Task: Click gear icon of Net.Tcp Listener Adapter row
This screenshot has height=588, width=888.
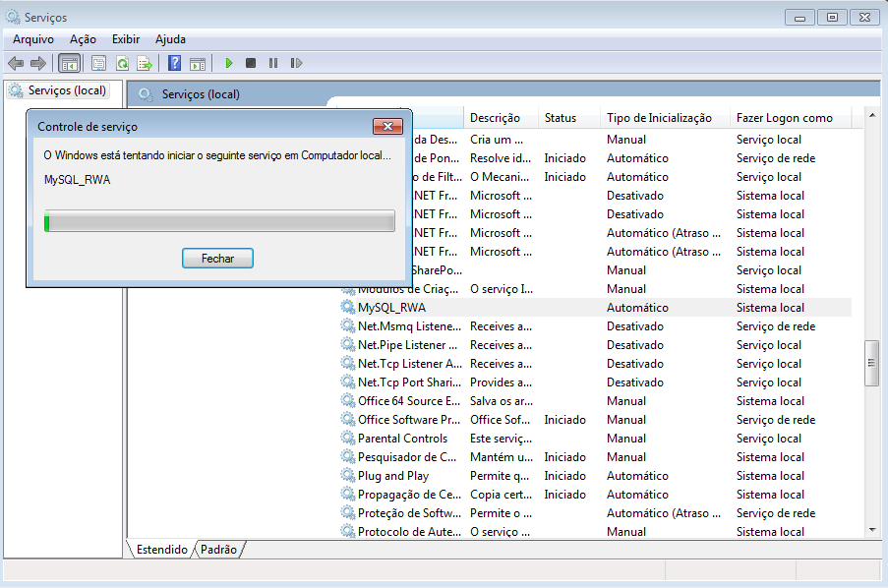Action: click(347, 363)
